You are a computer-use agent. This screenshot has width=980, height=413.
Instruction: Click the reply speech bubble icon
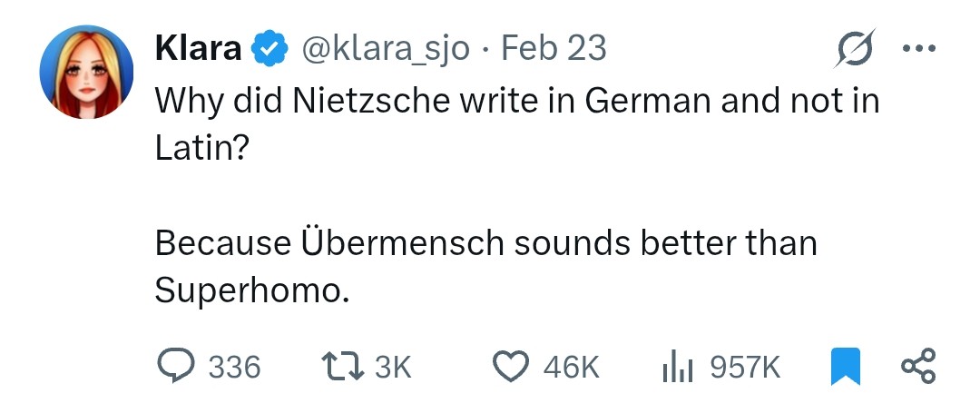tap(176, 366)
